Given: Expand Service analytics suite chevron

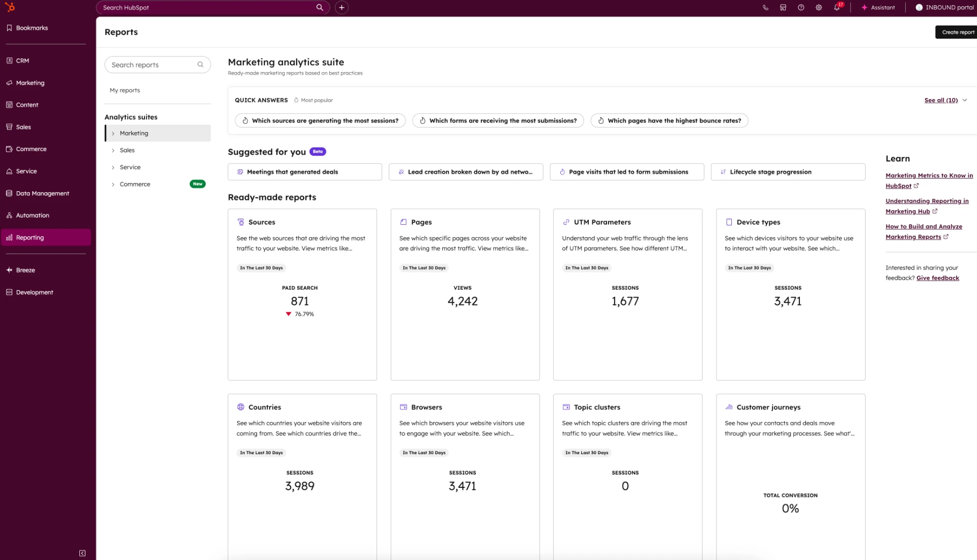Looking at the screenshot, I should click(113, 167).
